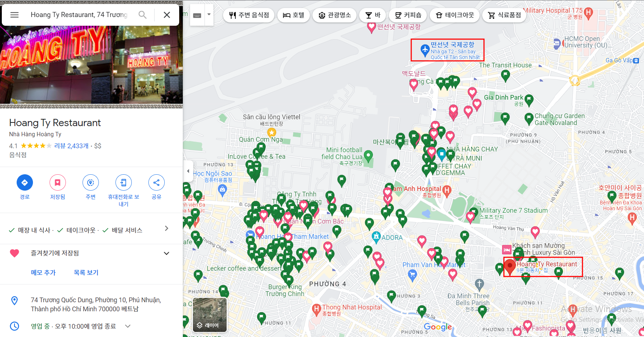The image size is (644, 337).
Task: Clear the search with the X icon
Action: coord(167,15)
